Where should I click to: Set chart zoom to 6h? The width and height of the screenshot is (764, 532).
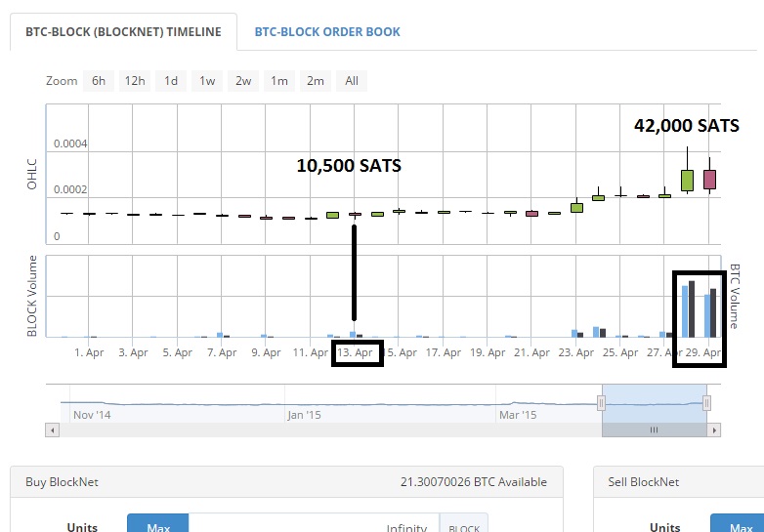(x=99, y=81)
